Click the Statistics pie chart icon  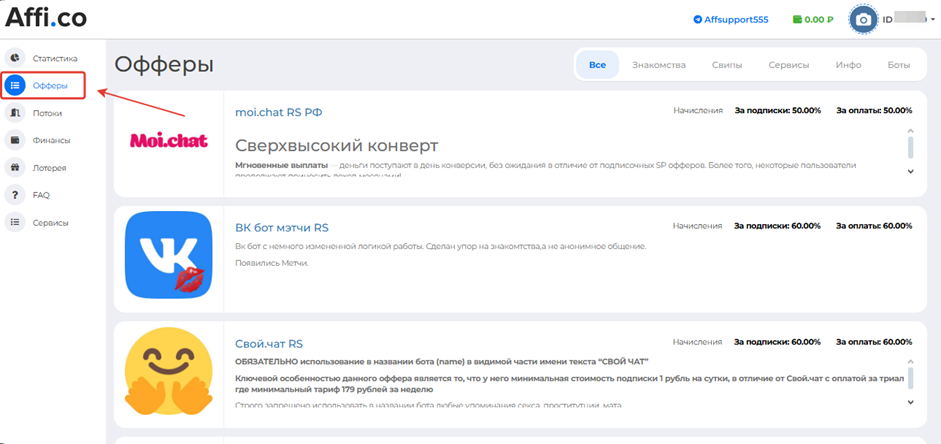15,58
